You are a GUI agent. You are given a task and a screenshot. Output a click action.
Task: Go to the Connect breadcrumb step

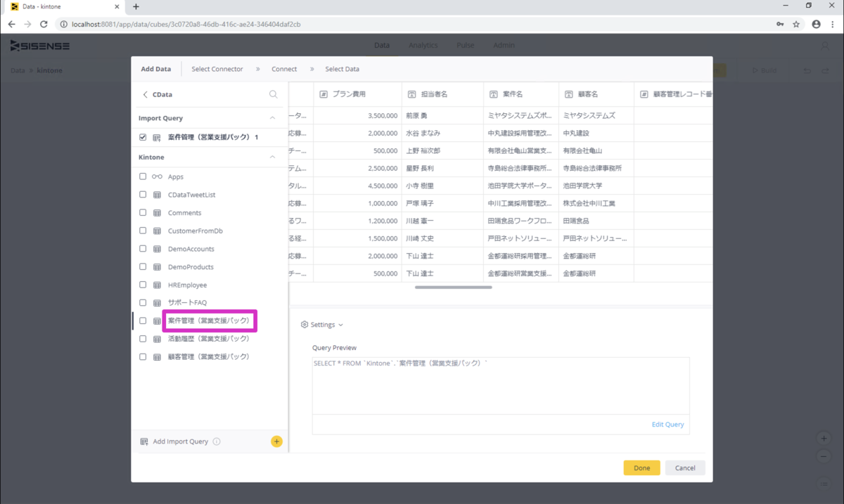(284, 69)
